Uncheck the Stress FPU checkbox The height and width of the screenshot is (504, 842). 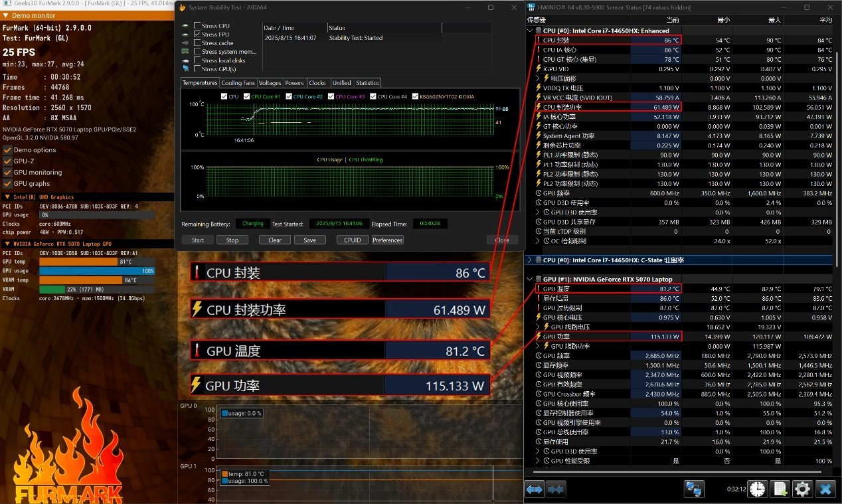pos(197,35)
